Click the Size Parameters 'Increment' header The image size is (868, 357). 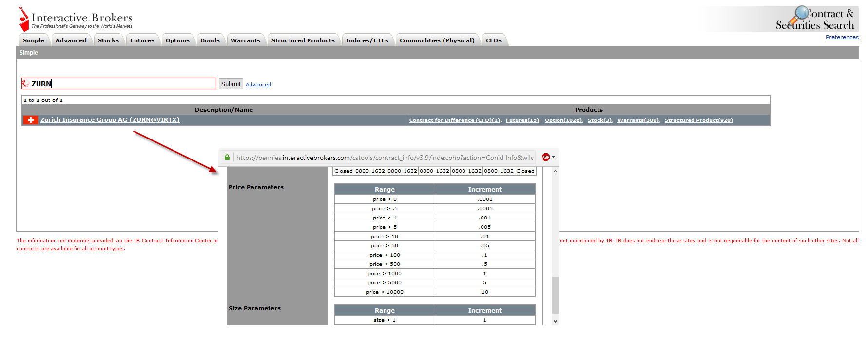click(x=485, y=310)
